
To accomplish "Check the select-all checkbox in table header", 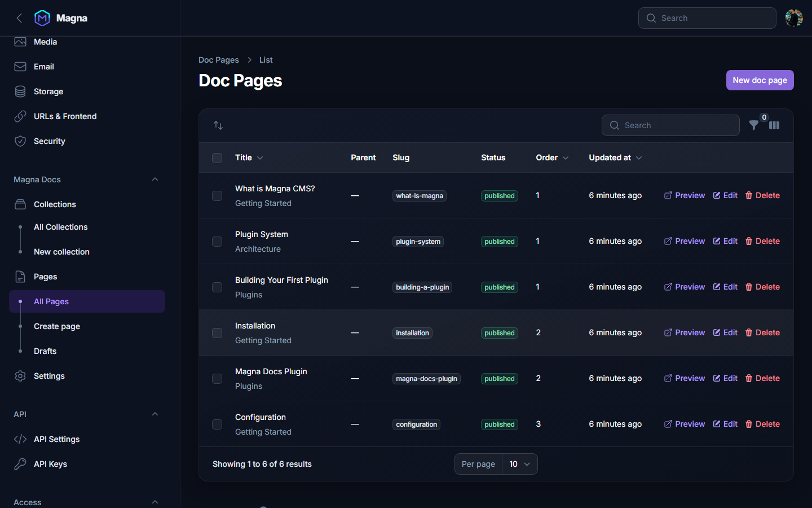I will click(x=217, y=158).
